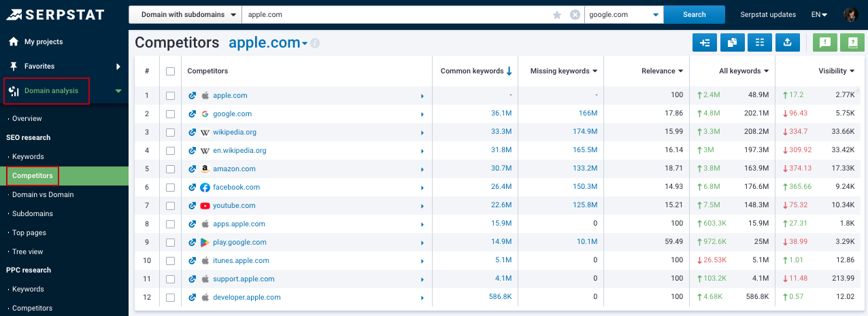Check the box for youtube.com row
The height and width of the screenshot is (316, 868).
point(171,206)
